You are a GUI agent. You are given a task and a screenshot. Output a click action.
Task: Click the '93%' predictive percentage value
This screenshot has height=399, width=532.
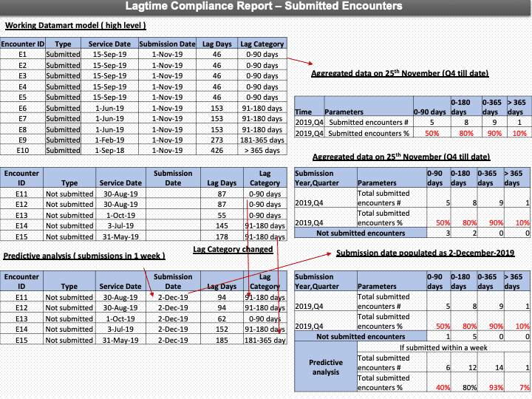tap(496, 387)
